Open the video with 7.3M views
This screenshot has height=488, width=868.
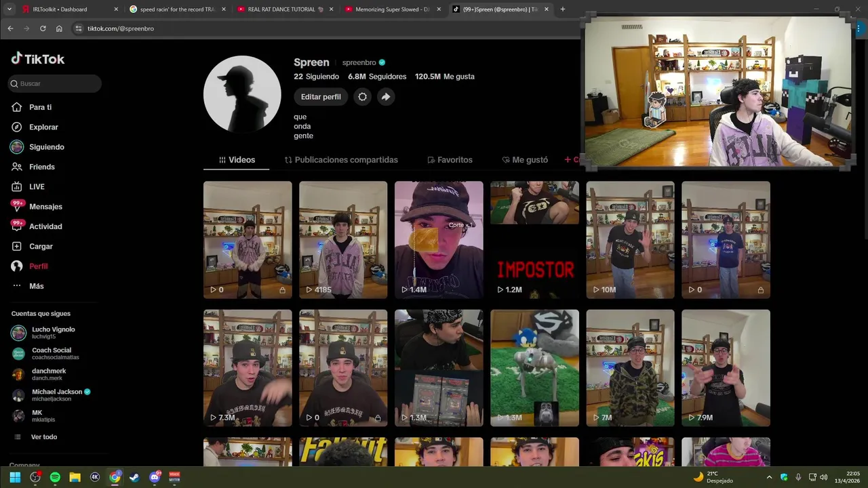point(248,368)
